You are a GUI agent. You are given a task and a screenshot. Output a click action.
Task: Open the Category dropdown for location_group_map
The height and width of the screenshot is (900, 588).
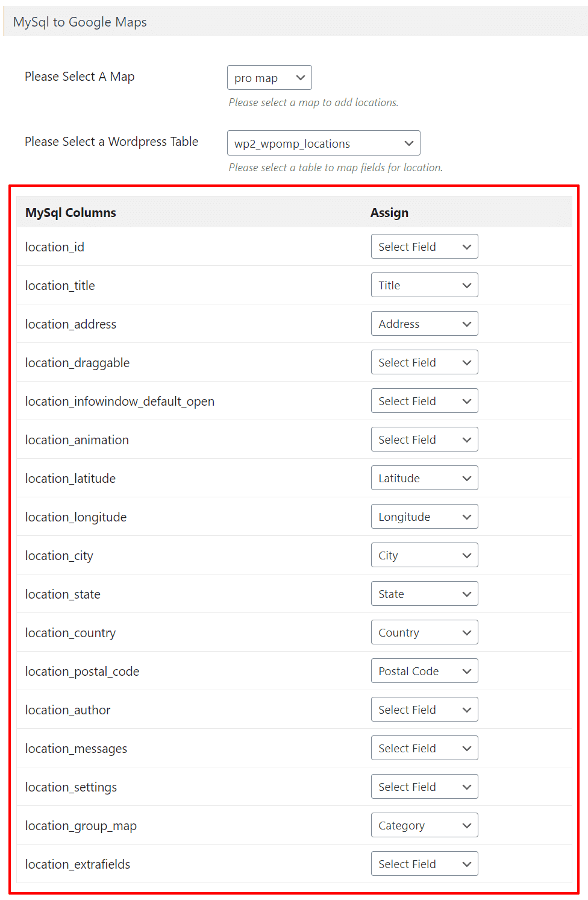(x=424, y=825)
